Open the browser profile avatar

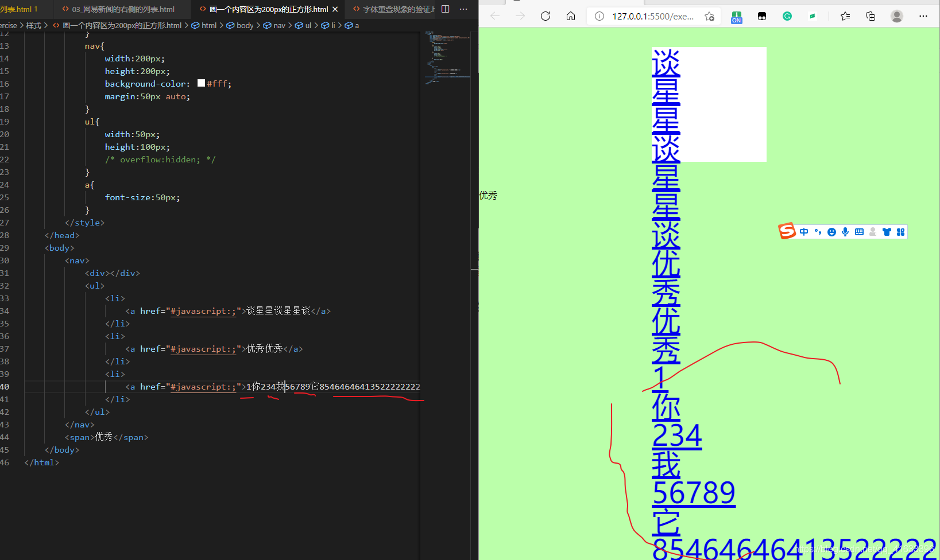(897, 16)
